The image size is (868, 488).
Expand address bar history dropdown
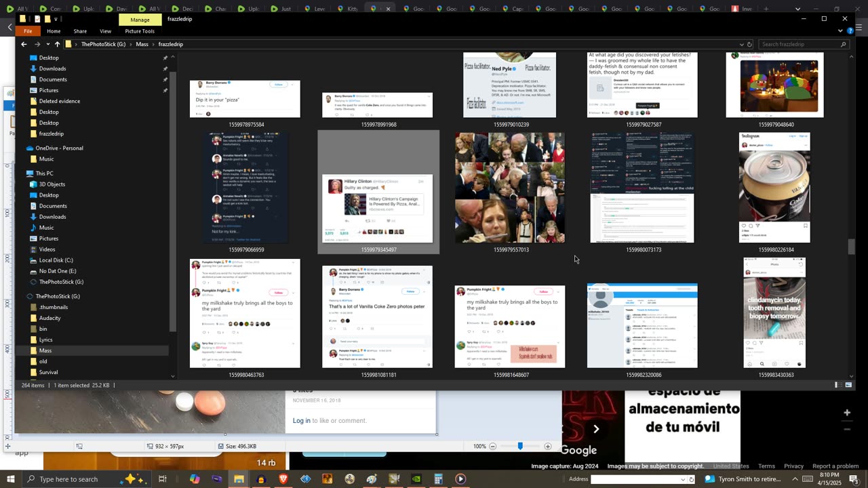(741, 44)
